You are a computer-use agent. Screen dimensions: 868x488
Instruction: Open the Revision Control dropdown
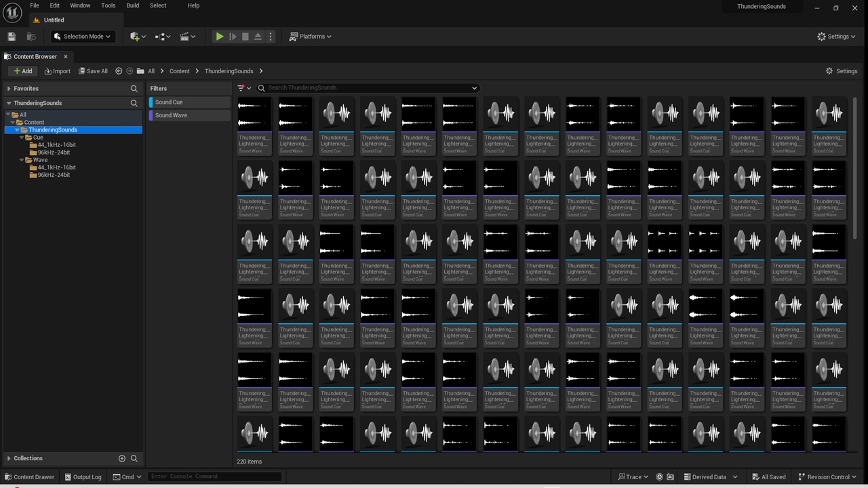[827, 477]
